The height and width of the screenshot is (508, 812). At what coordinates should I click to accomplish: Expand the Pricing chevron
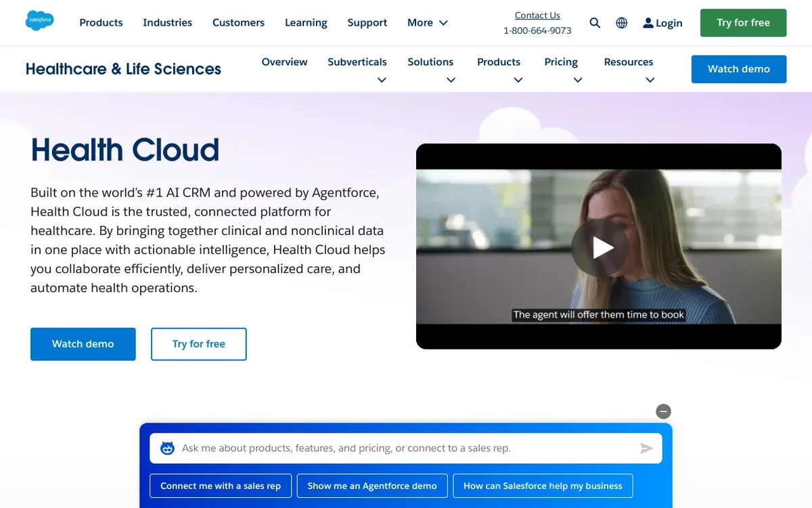click(578, 80)
